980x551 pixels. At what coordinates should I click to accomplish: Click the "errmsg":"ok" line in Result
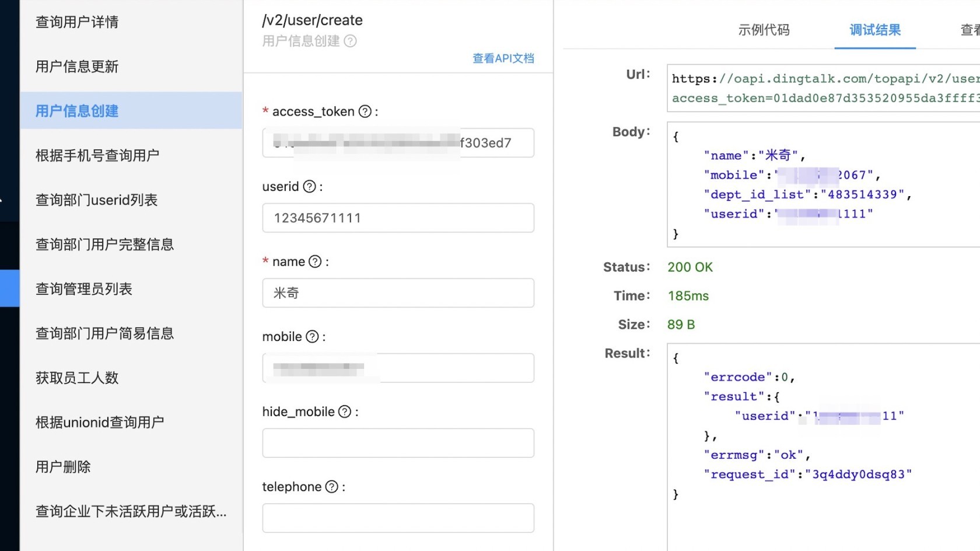(x=757, y=455)
